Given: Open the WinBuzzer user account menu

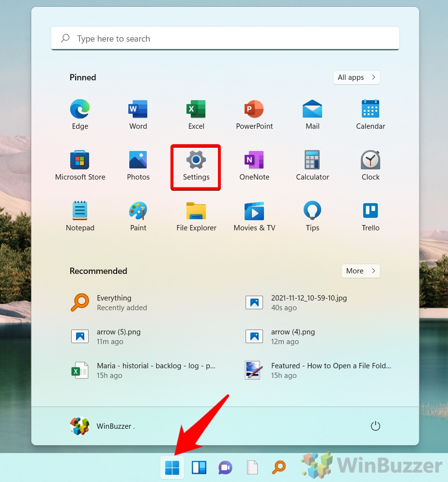Looking at the screenshot, I should [103, 426].
